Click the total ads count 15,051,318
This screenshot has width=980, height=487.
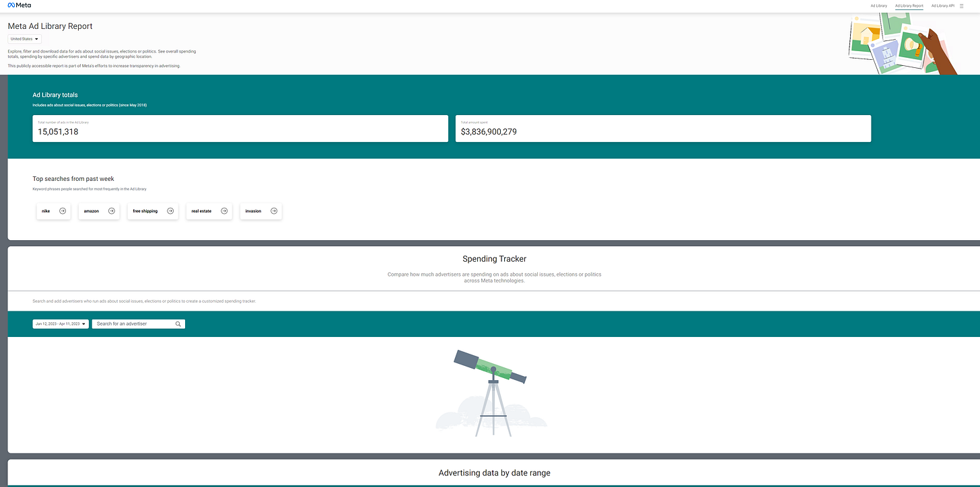click(58, 132)
